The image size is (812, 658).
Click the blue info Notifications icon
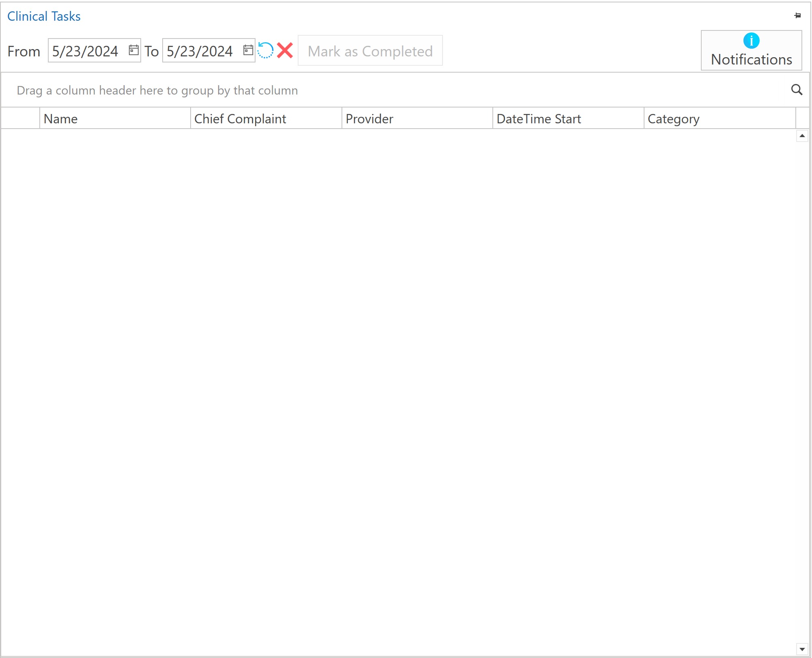point(751,41)
